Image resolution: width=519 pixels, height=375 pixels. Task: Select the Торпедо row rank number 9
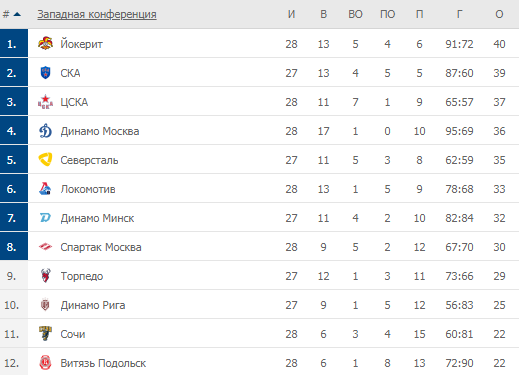tap(11, 276)
